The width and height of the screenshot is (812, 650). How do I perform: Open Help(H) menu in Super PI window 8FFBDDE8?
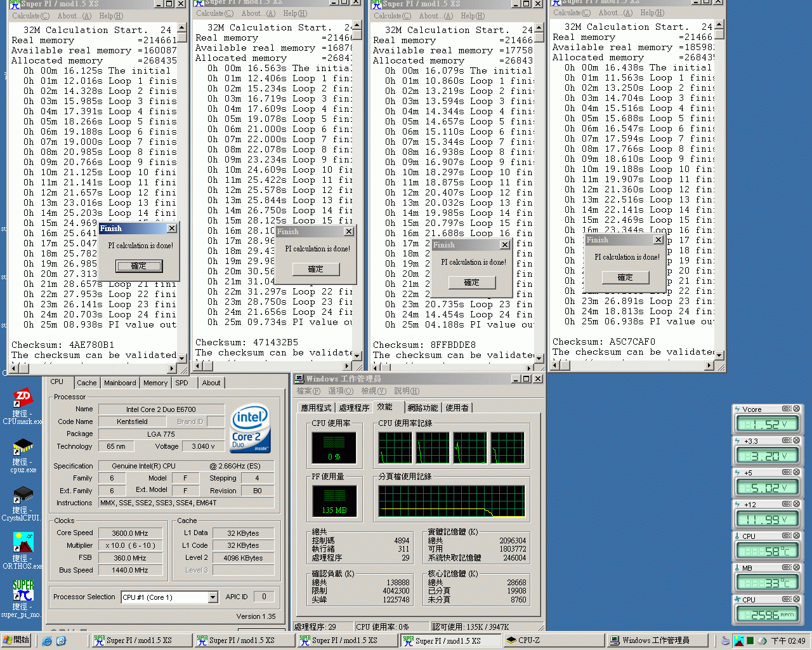[x=473, y=16]
